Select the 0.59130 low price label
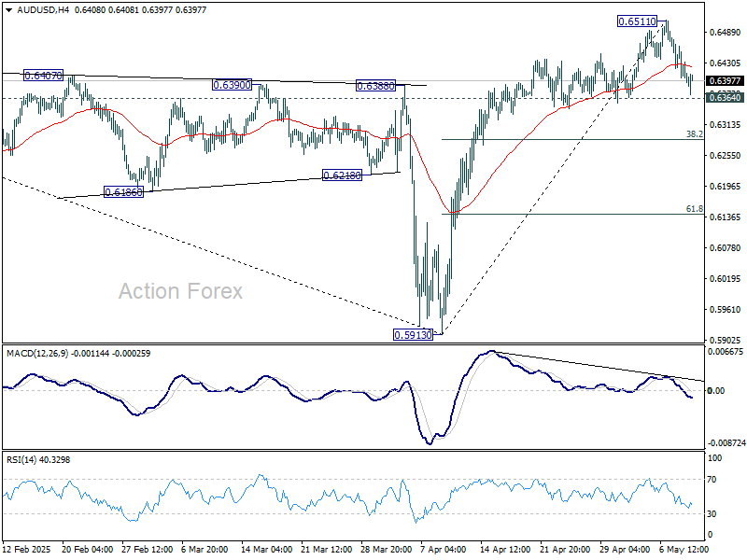The image size is (747, 560). click(413, 335)
